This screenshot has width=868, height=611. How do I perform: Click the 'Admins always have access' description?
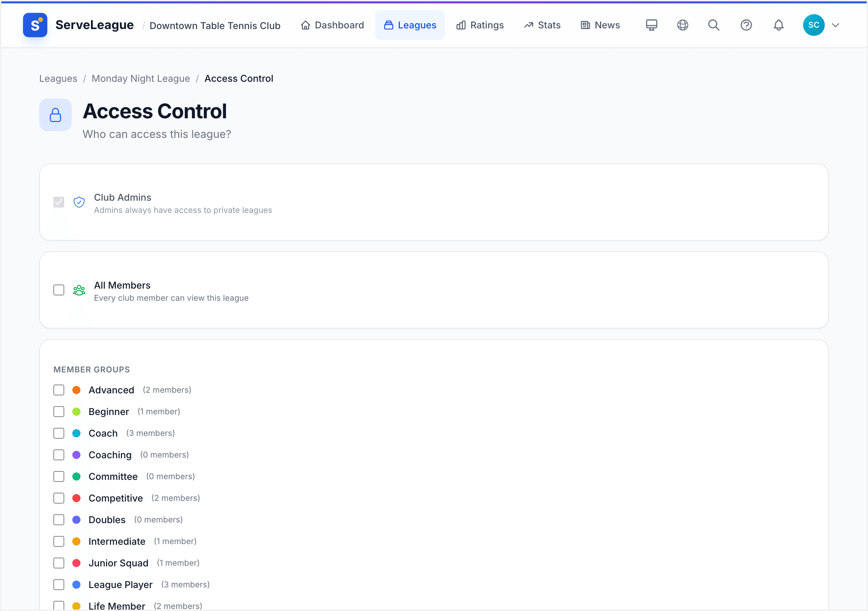[183, 210]
